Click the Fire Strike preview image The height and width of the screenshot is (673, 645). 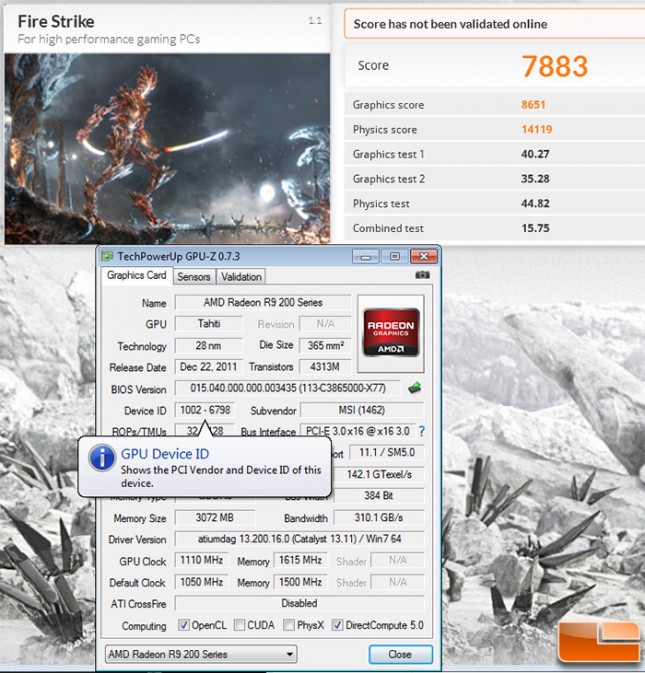[x=167, y=149]
